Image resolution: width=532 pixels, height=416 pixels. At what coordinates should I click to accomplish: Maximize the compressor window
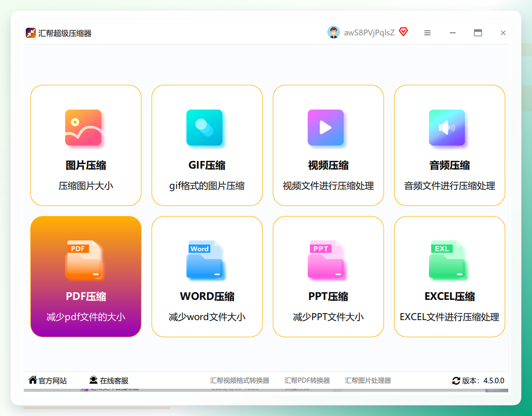tap(478, 33)
